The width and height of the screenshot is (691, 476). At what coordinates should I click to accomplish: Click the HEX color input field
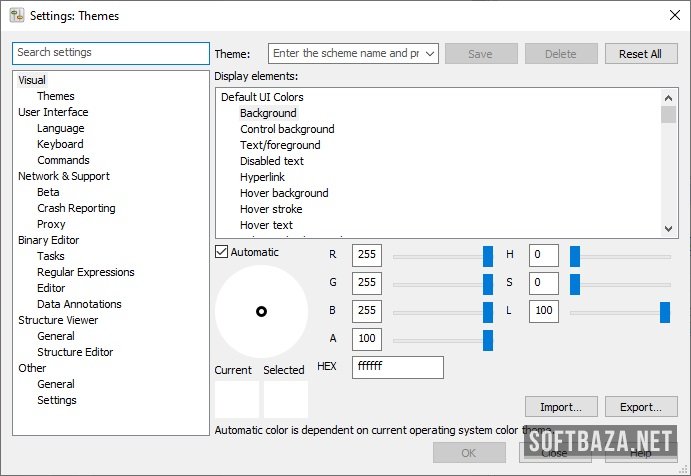point(397,367)
